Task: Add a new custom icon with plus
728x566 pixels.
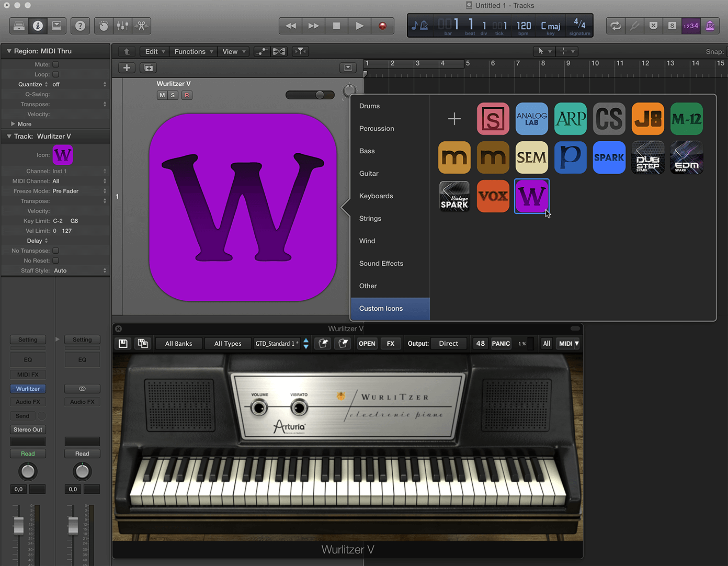Action: (454, 119)
